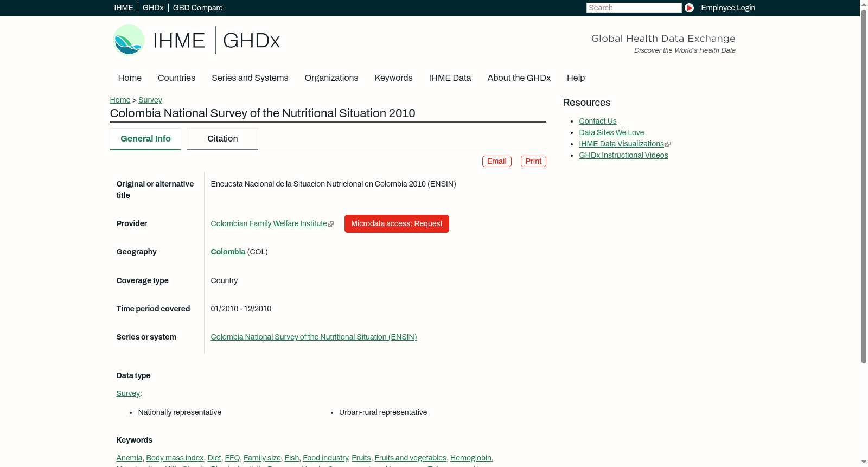Open the Help menu item
The width and height of the screenshot is (868, 467).
click(576, 78)
